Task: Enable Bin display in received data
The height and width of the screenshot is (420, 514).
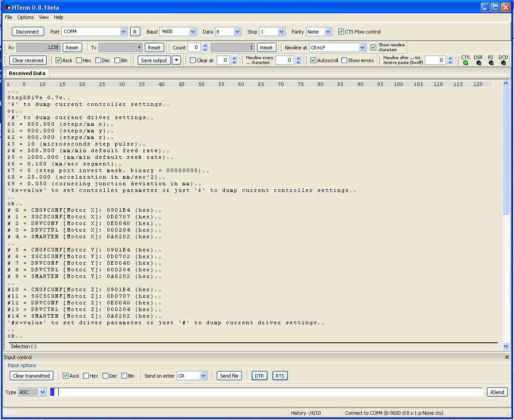Action: coord(117,60)
